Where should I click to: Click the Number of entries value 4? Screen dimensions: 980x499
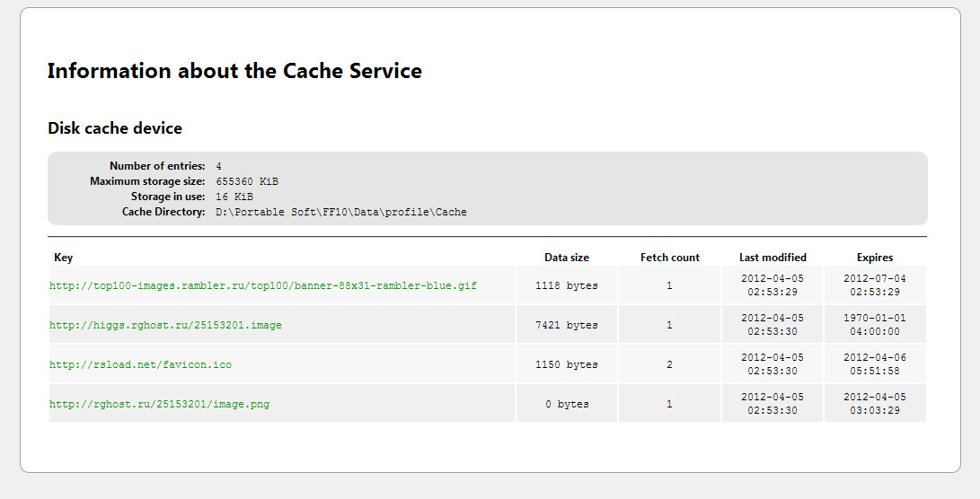(219, 166)
